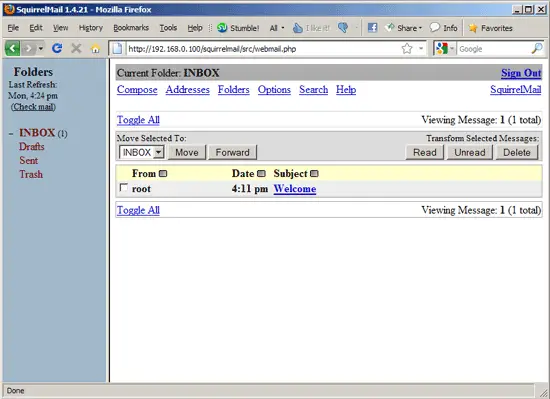
Task: Reload the page with the refresh icon
Action: click(57, 48)
